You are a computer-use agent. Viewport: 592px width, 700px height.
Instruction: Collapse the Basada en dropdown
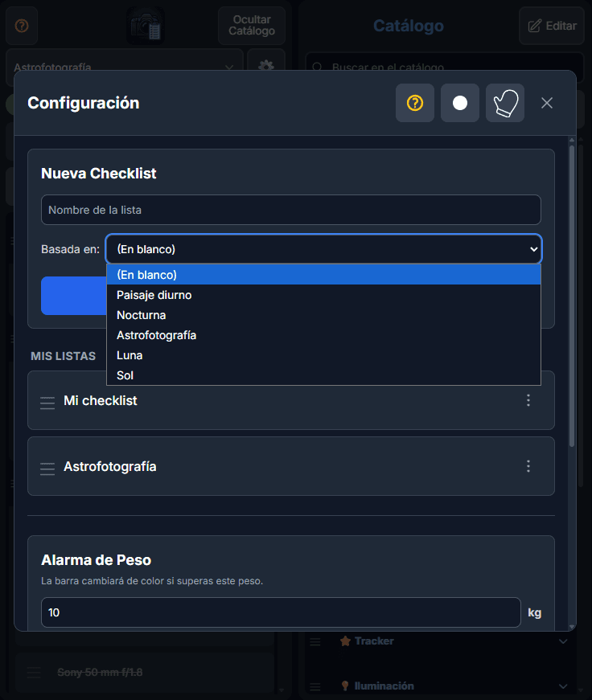(323, 249)
